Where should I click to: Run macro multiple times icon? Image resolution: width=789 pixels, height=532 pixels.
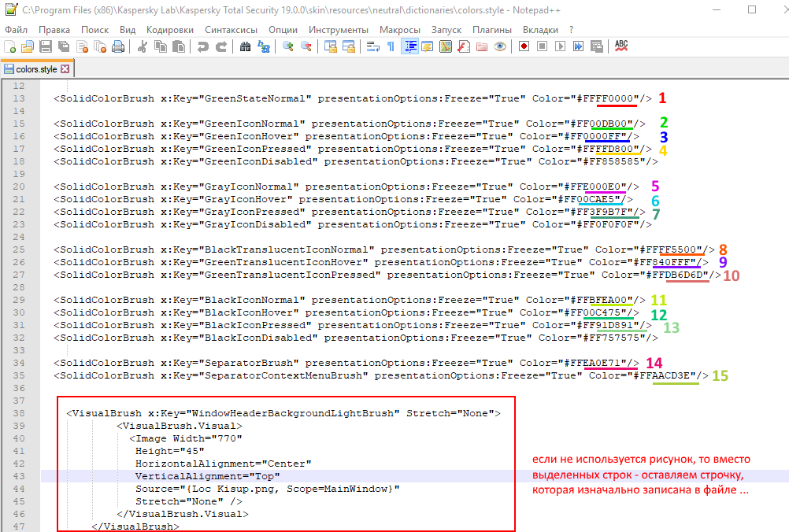[579, 46]
